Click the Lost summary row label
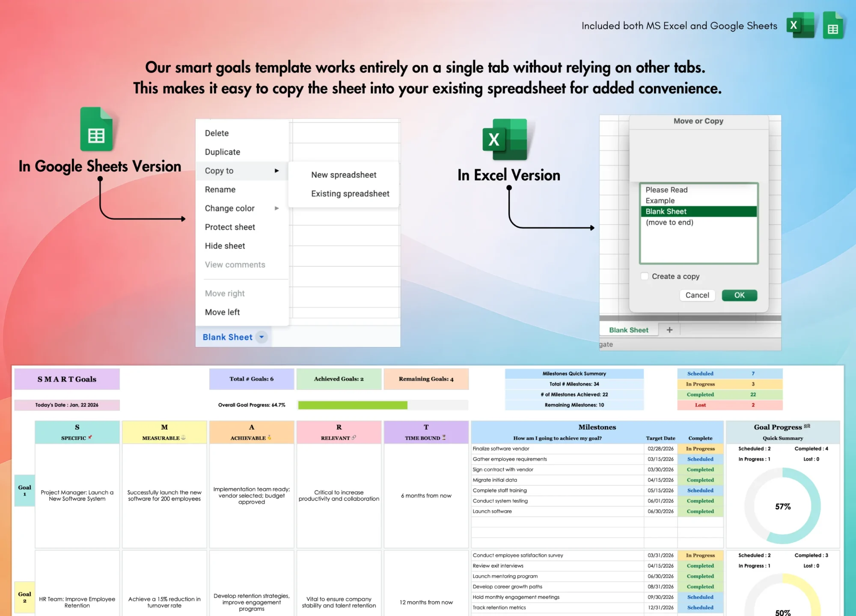Screen dimensions: 856x616 pos(700,405)
